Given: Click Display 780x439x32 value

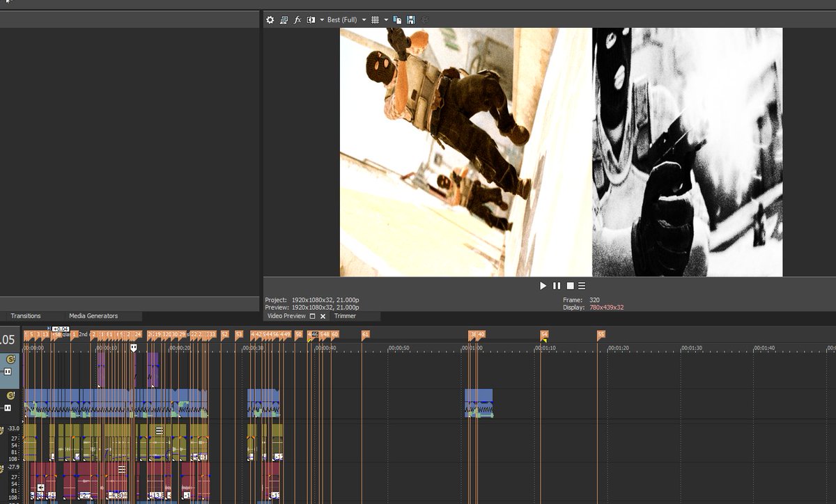Looking at the screenshot, I should pos(606,307).
